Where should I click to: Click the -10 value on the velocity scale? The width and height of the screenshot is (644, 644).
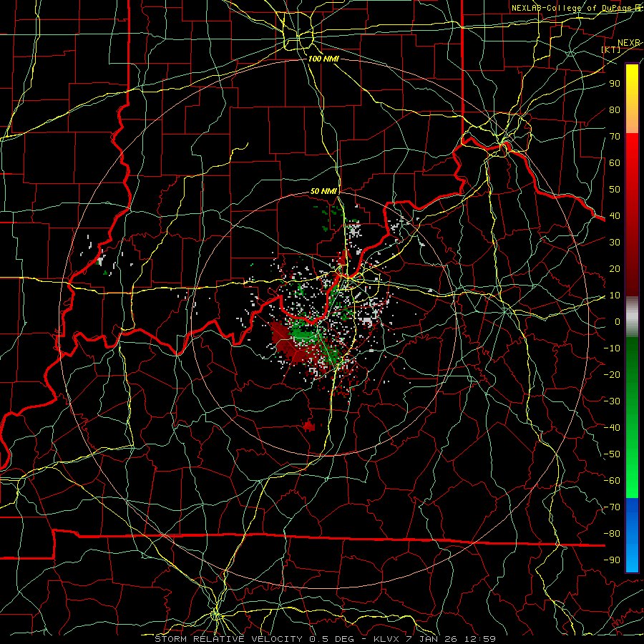point(612,348)
